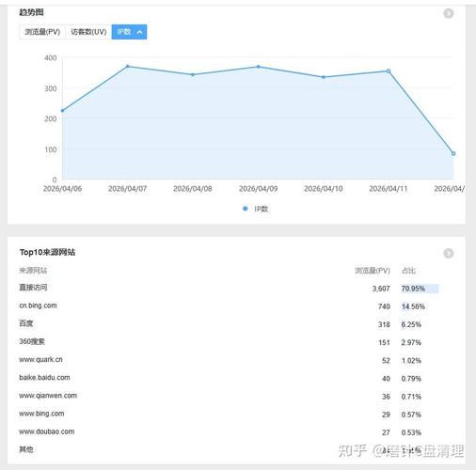Image resolution: width=476 pixels, height=470 pixels.
Task: Click the 400 y-axis label
Action: pos(51,57)
